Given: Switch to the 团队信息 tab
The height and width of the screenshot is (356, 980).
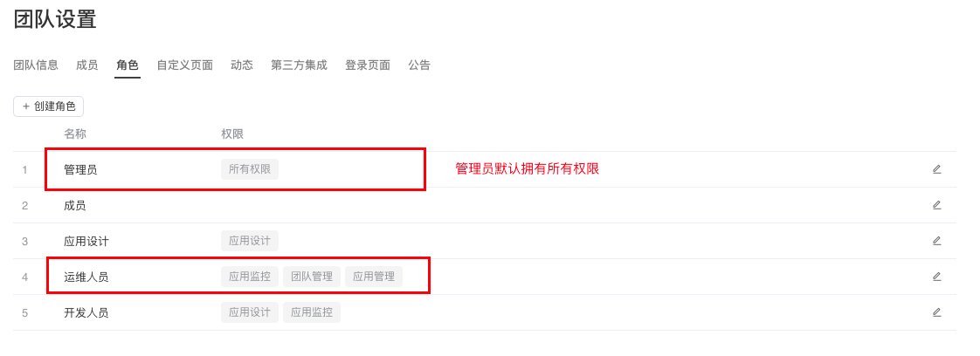Looking at the screenshot, I should (x=36, y=65).
